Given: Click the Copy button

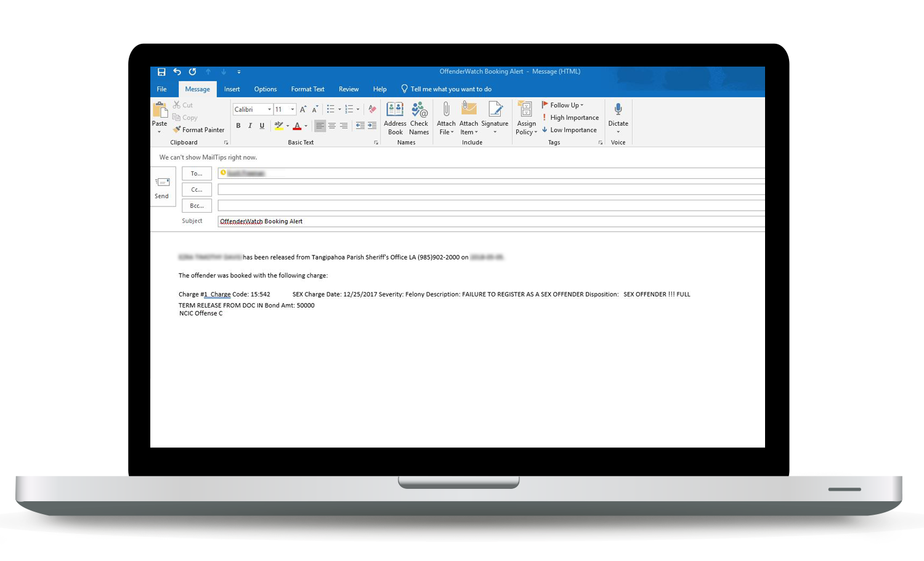Looking at the screenshot, I should point(185,118).
